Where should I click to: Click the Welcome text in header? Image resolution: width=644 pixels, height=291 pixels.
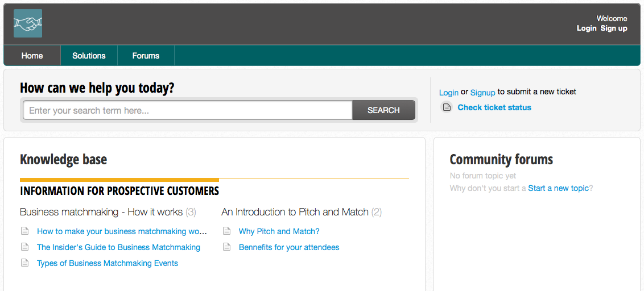tap(612, 18)
